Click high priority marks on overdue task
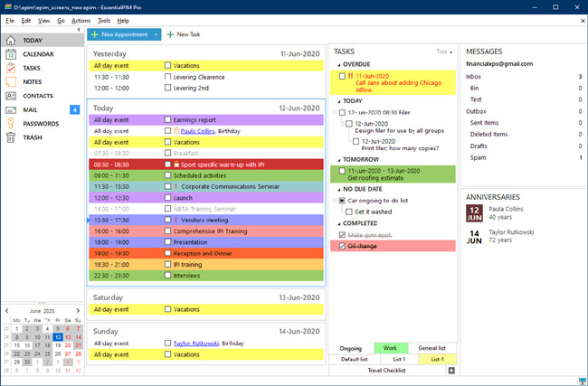 350,76
